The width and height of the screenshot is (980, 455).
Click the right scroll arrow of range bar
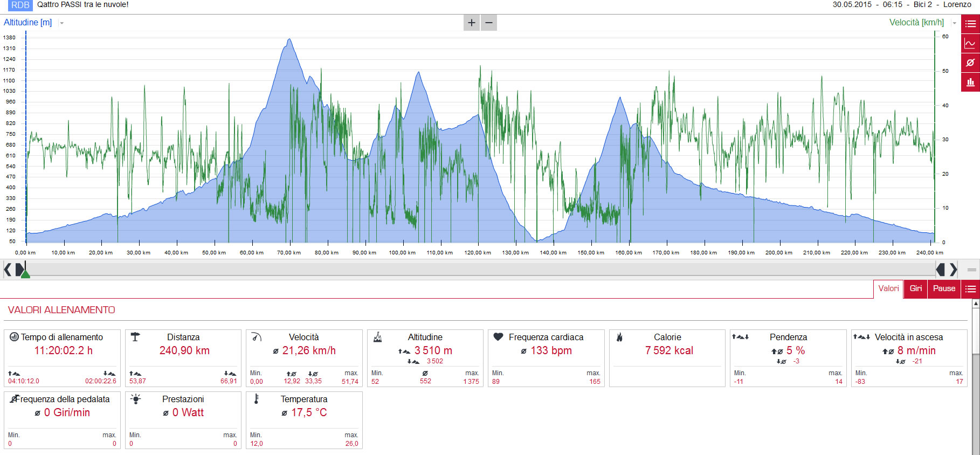(x=954, y=269)
